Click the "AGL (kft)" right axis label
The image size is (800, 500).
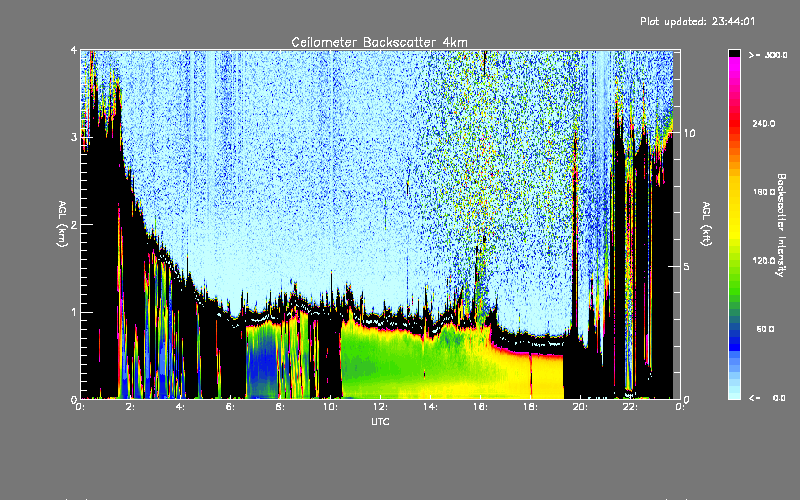pyautogui.click(x=706, y=224)
